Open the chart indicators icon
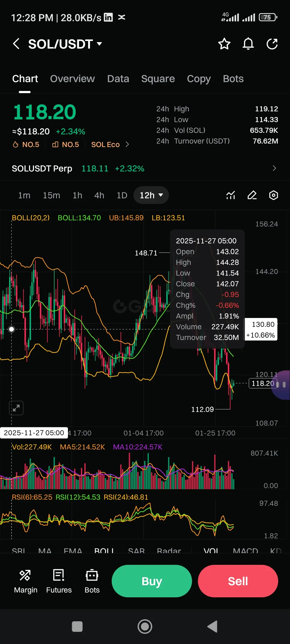The height and width of the screenshot is (644, 290). pyautogui.click(x=231, y=195)
